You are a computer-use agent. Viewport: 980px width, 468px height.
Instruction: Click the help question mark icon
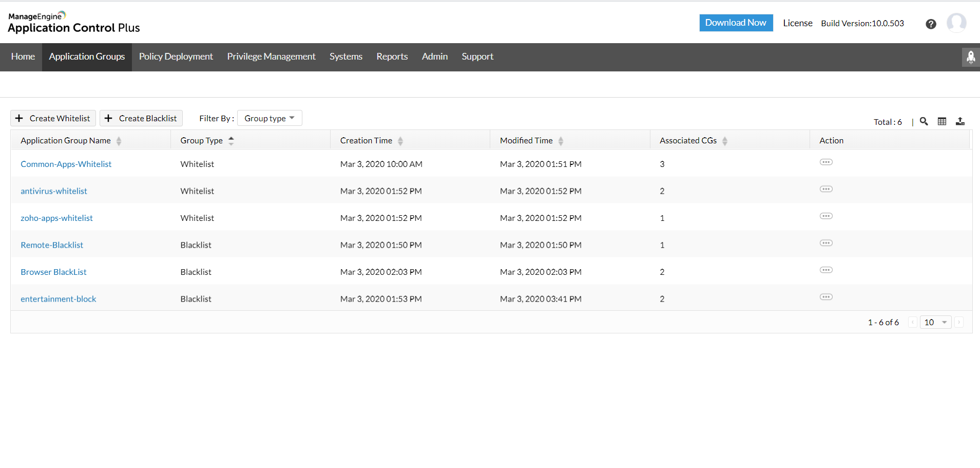930,24
